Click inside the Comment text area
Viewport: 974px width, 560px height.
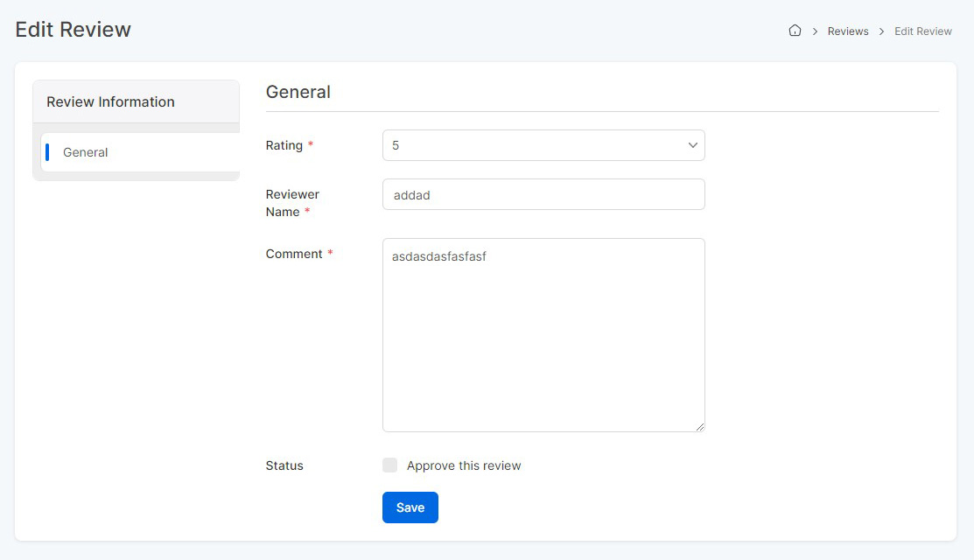point(543,341)
